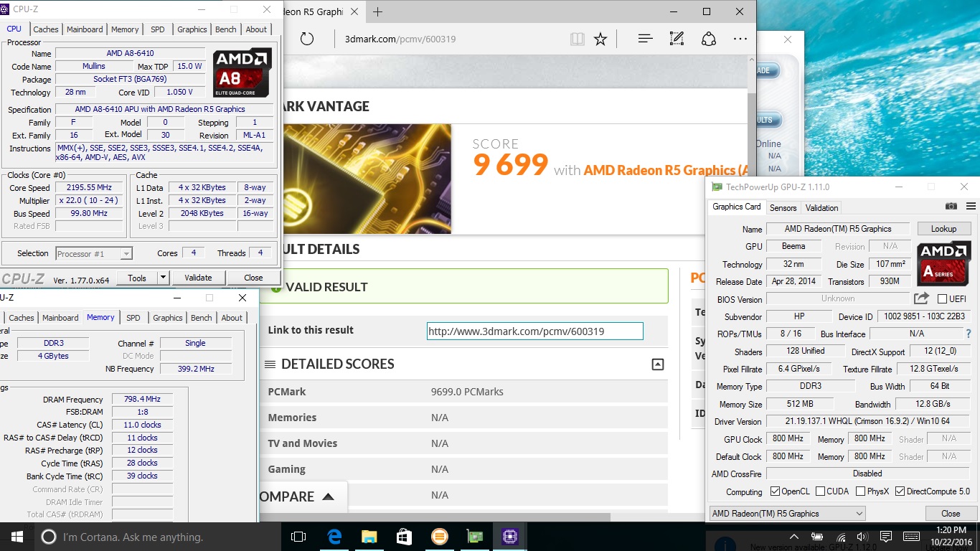Open About tab in top CPU-Z
This screenshot has height=551, width=980.
point(256,29)
